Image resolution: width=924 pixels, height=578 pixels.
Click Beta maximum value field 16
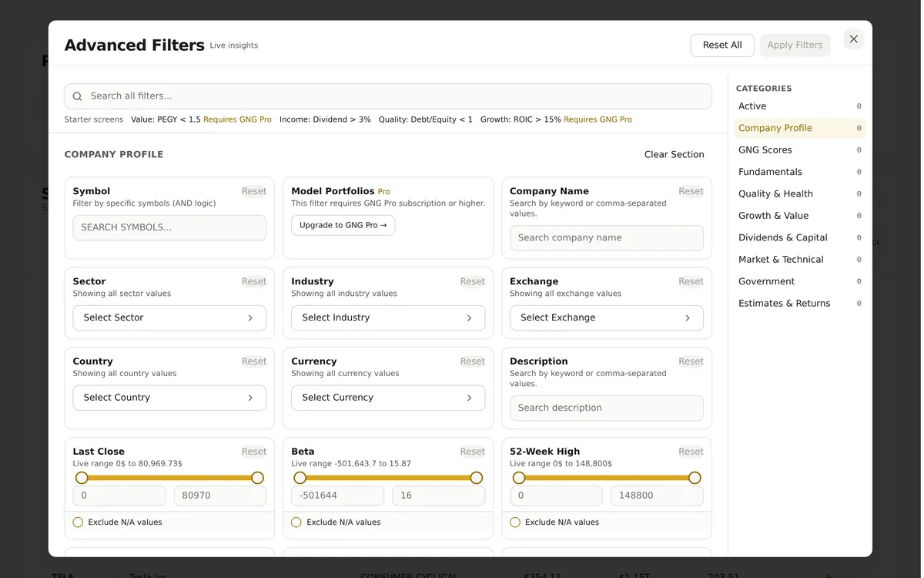point(439,496)
